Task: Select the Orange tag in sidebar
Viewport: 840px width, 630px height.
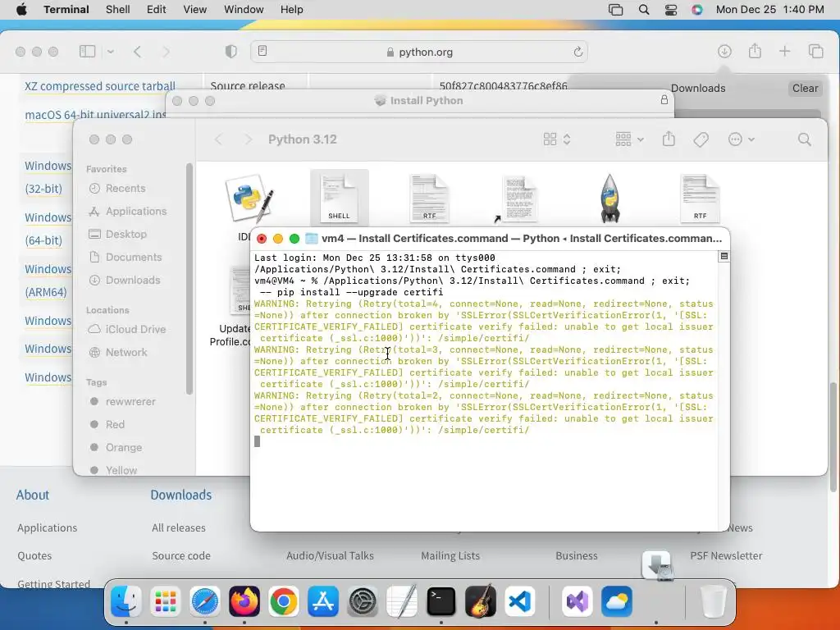Action: pyautogui.click(x=123, y=449)
